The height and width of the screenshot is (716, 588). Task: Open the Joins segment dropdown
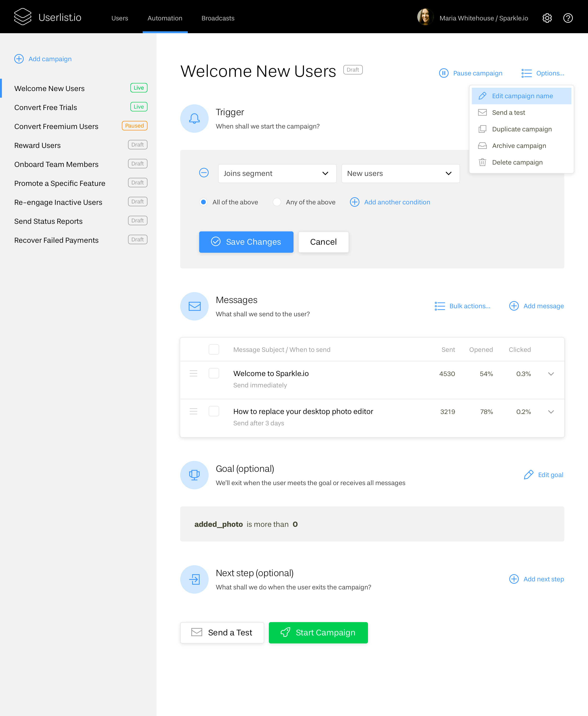pos(277,173)
